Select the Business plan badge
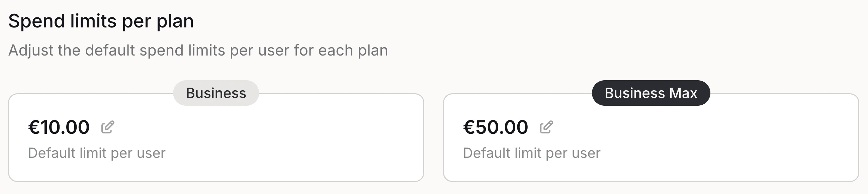Image resolution: width=868 pixels, height=194 pixels. pyautogui.click(x=216, y=93)
